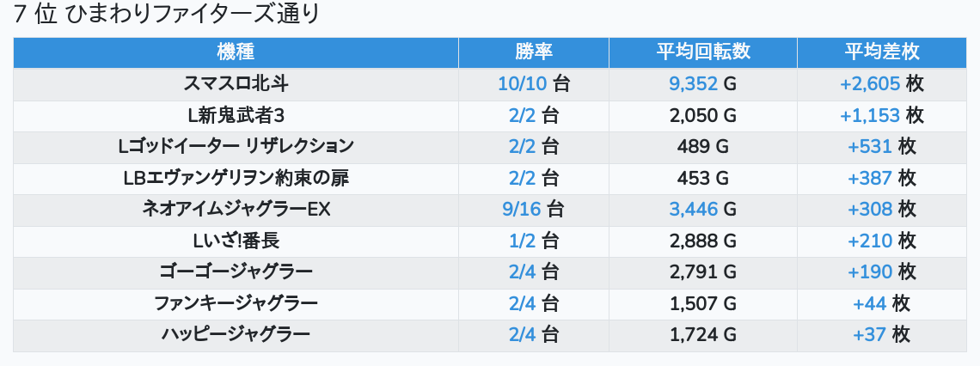Click the +44 ファンキージャグラー difference link
980x366 pixels.
869,303
